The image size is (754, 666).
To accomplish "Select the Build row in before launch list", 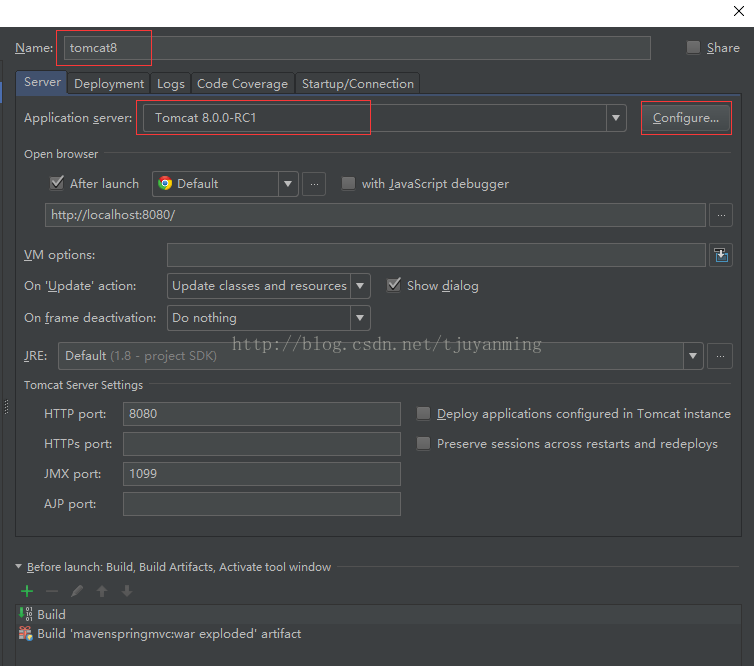I will coord(378,614).
